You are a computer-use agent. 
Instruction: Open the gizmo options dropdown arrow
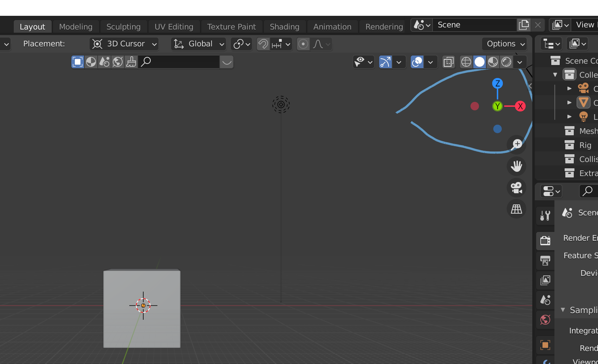[399, 62]
